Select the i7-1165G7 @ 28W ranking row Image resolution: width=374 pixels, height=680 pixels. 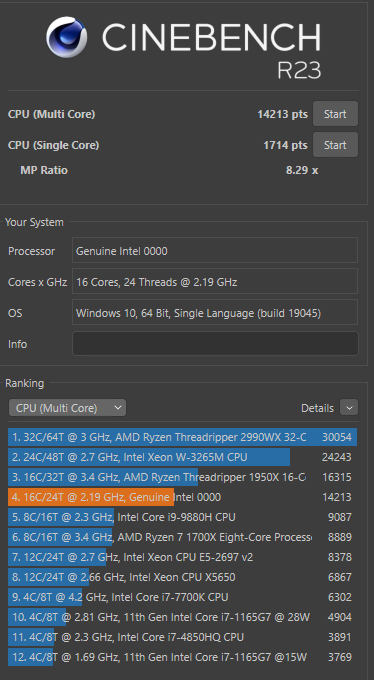point(183,617)
